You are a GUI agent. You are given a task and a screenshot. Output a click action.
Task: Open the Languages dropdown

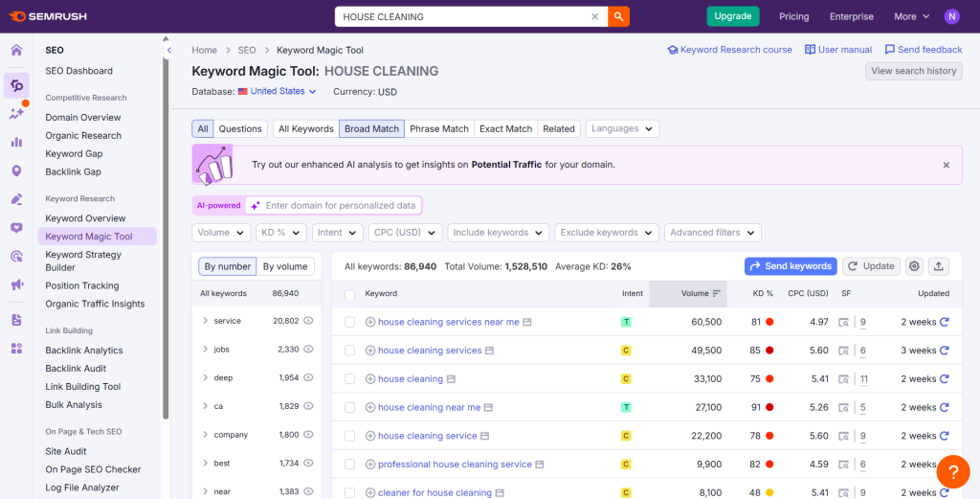tap(622, 128)
